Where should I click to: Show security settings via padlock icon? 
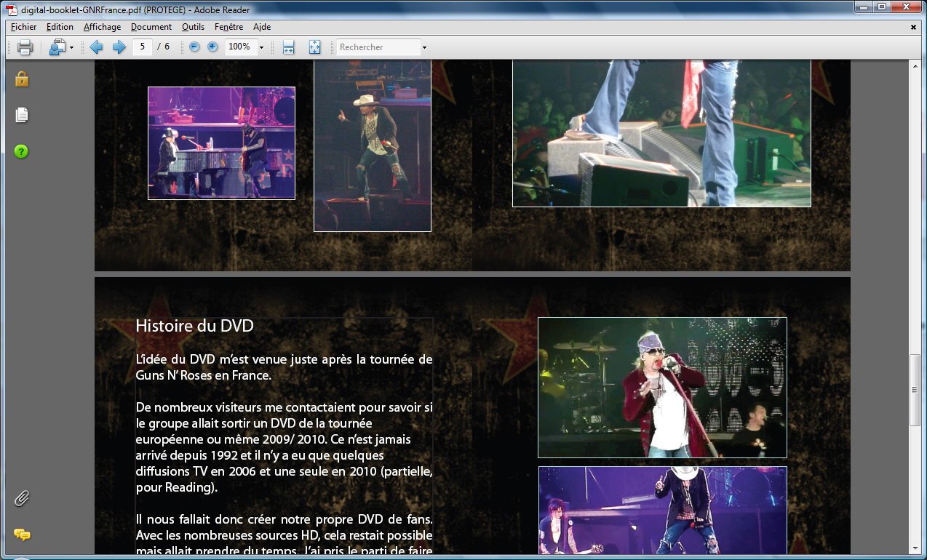click(22, 79)
